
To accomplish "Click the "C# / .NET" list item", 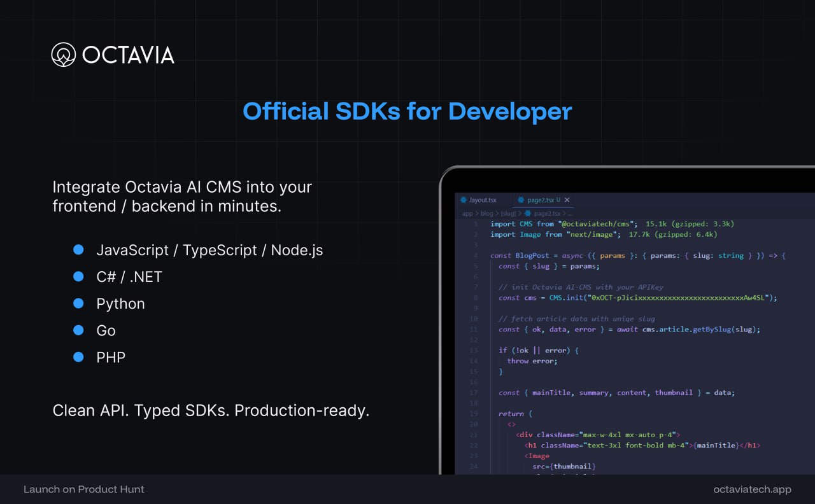I will [129, 277].
